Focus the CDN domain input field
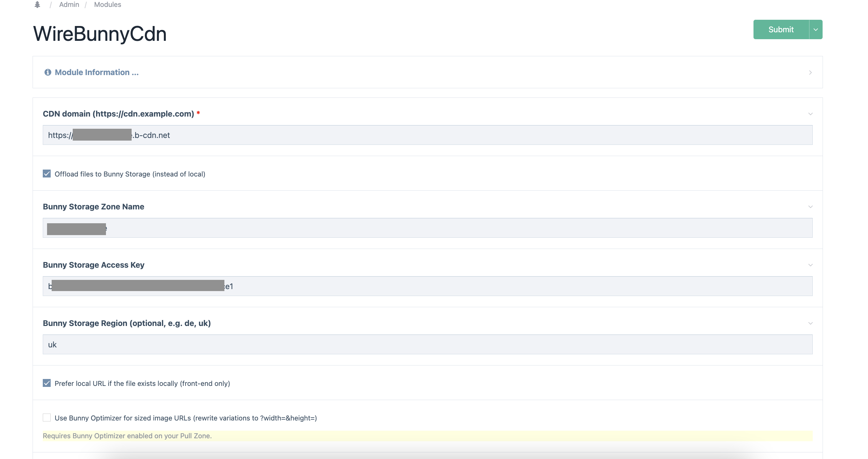The width and height of the screenshot is (868, 459). (428, 135)
